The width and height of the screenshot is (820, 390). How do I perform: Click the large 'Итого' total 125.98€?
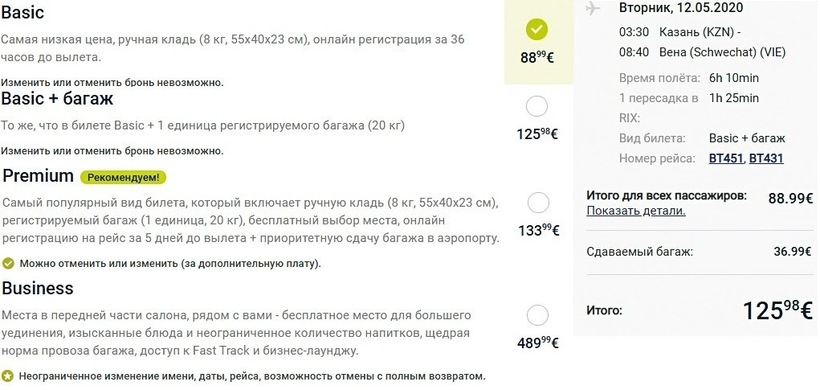(x=778, y=311)
